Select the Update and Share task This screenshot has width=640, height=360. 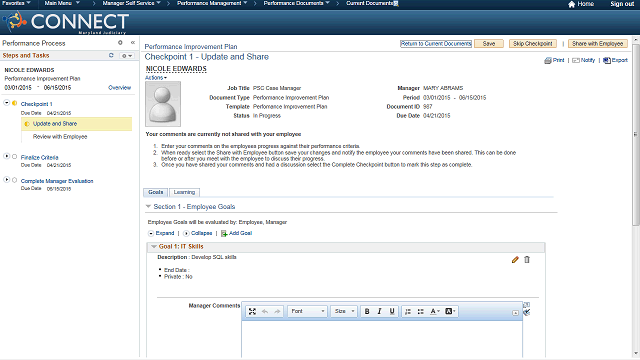click(x=76, y=124)
